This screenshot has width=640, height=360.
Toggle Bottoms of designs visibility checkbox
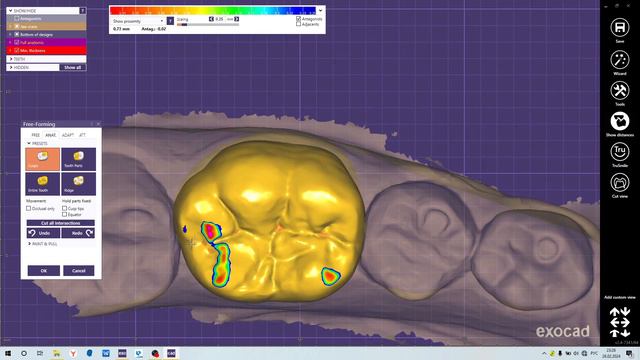pos(17,35)
